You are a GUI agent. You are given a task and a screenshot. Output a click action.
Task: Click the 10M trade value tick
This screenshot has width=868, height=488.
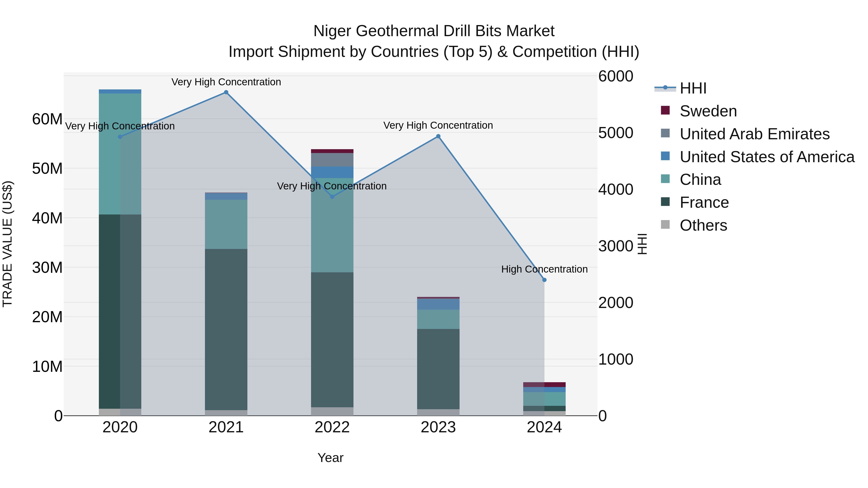click(47, 366)
